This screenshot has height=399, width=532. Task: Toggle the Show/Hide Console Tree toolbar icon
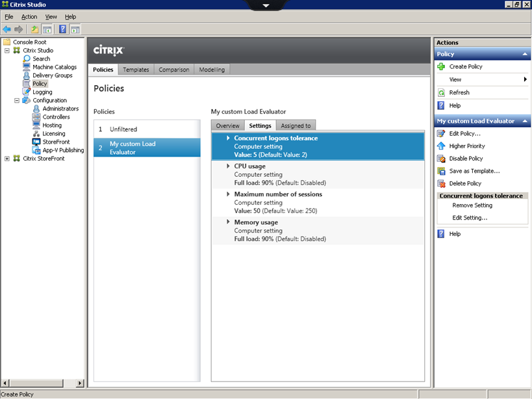[47, 29]
